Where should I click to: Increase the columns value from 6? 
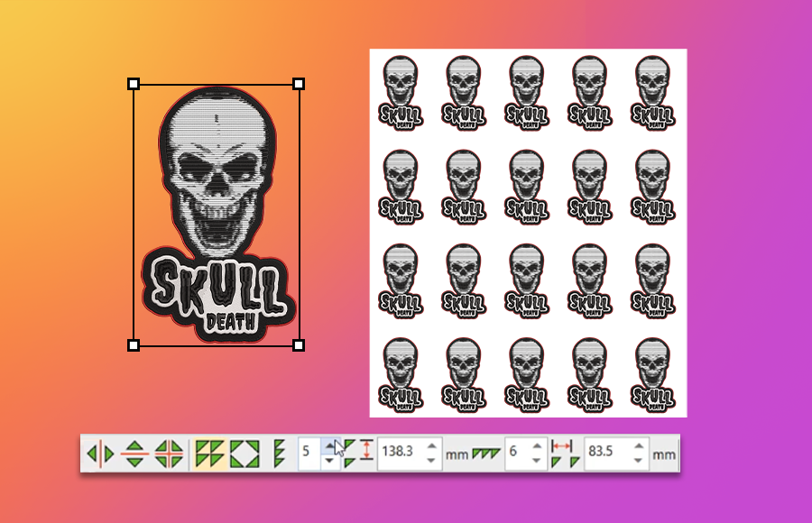(x=538, y=445)
